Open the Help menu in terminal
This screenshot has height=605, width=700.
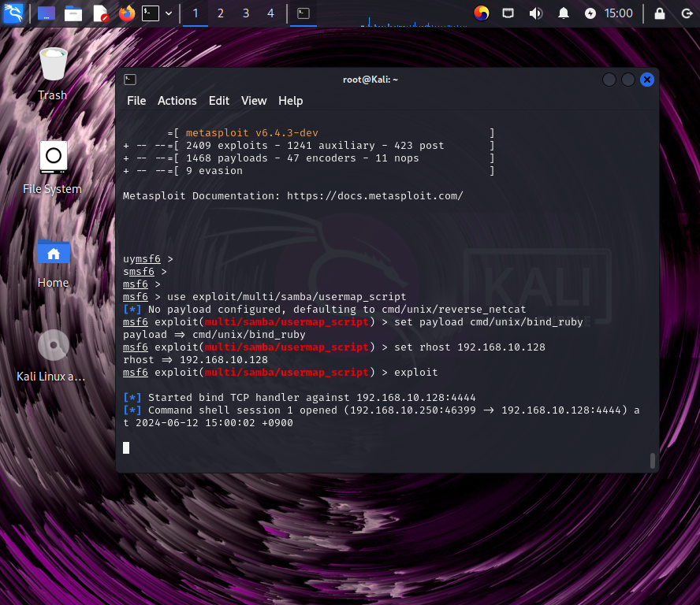[291, 101]
